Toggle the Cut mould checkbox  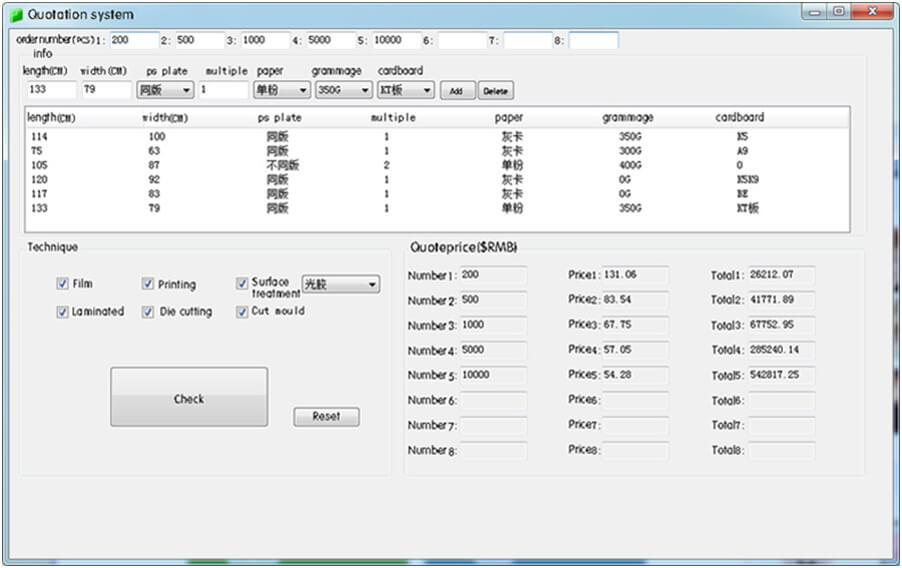tap(242, 311)
